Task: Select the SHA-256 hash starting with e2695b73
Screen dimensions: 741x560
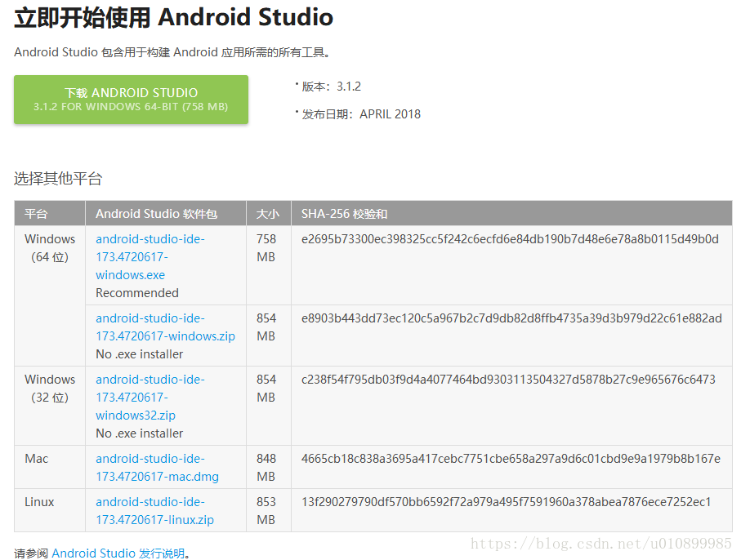Action: click(510, 239)
